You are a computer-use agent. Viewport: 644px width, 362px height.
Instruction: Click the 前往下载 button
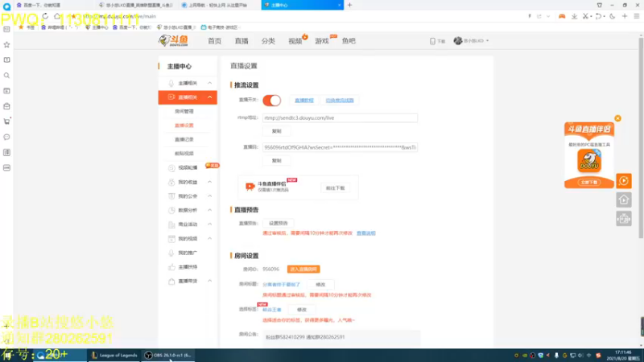[x=335, y=188]
